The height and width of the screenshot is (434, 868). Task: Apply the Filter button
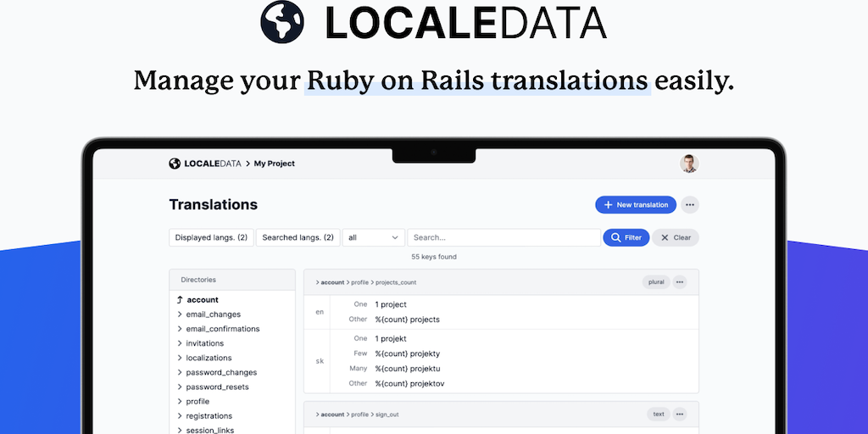pos(626,237)
